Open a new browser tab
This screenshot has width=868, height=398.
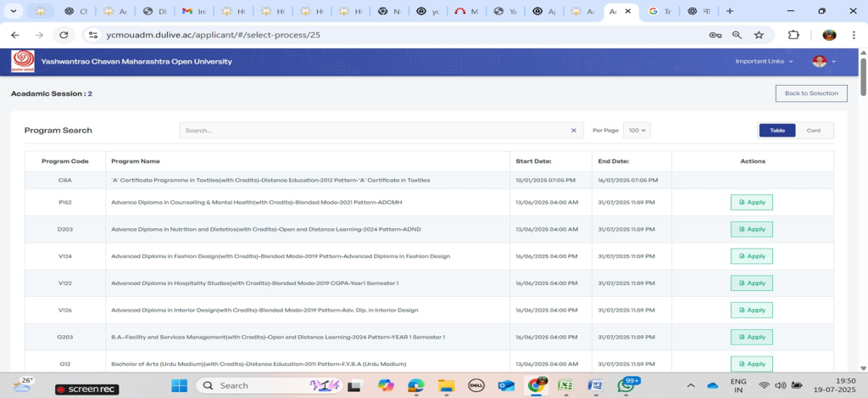click(x=730, y=12)
